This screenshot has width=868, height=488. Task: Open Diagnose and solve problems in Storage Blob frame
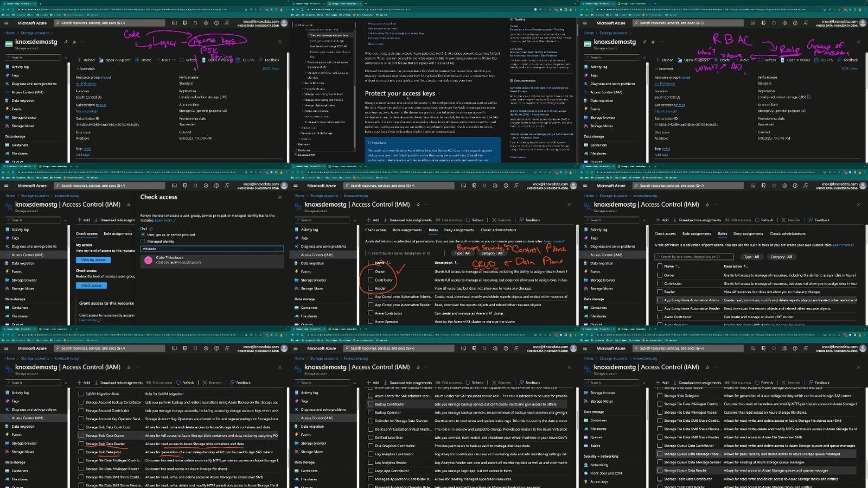pyautogui.click(x=34, y=410)
